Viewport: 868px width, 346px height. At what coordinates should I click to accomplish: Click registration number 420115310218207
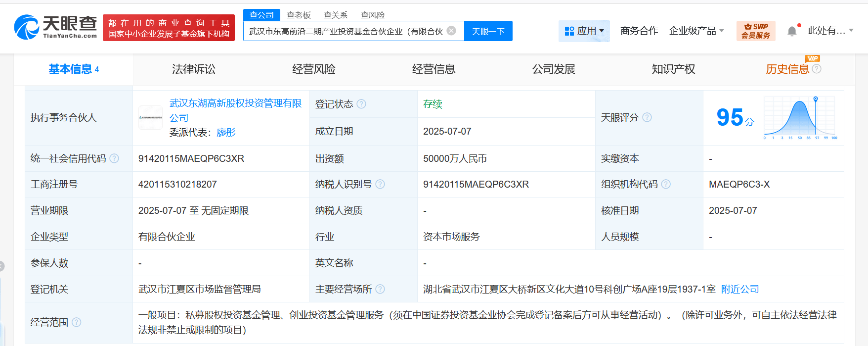point(177,184)
